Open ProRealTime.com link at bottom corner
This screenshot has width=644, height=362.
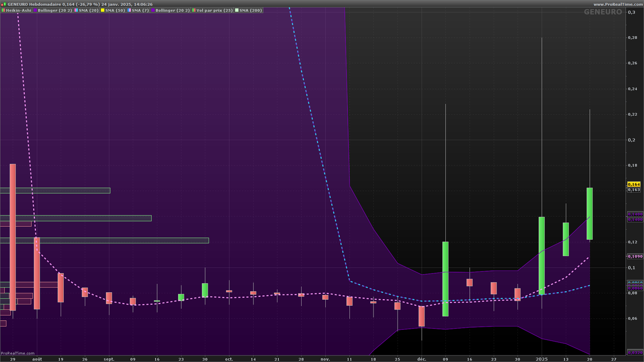18,353
